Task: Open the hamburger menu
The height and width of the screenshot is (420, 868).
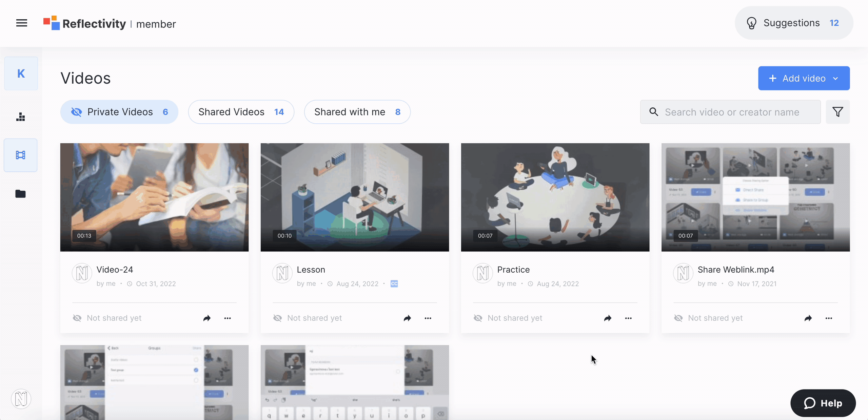Action: (22, 23)
